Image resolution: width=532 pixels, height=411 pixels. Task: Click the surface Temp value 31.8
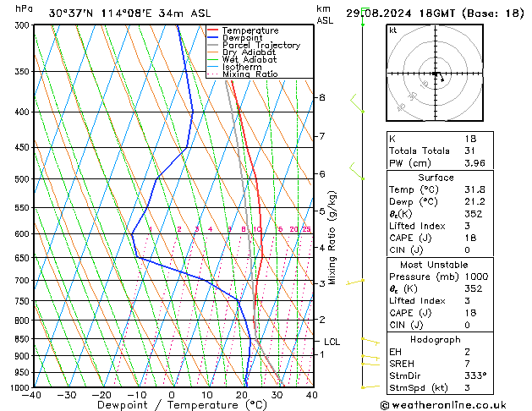click(x=474, y=189)
